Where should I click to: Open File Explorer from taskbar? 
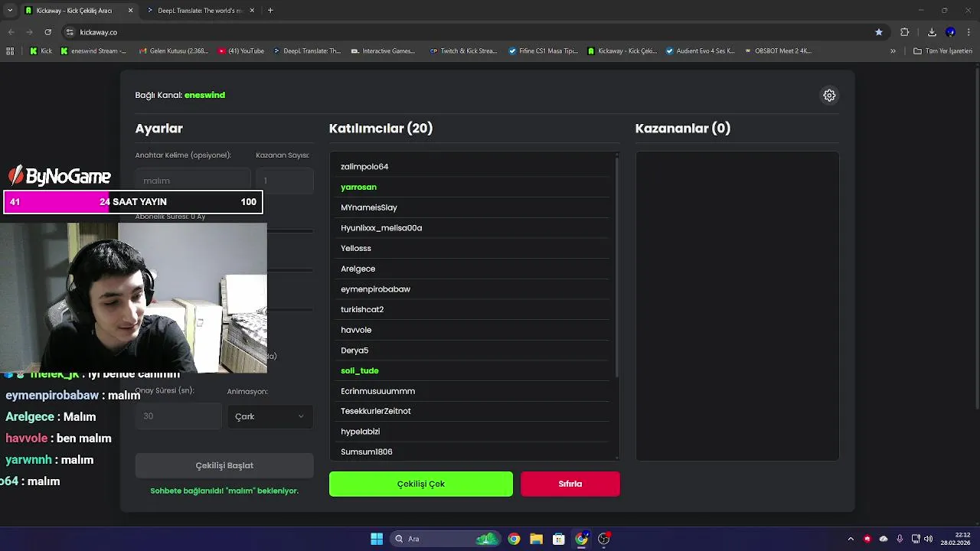click(x=536, y=539)
